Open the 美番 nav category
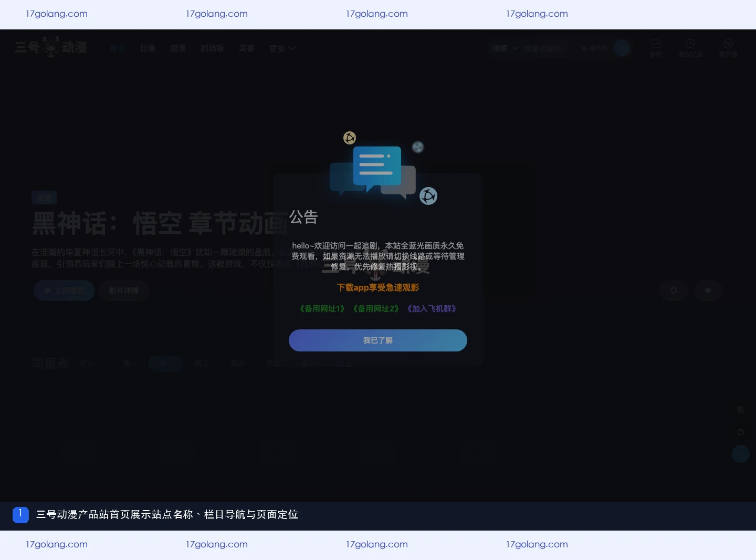Screen dimensions: 756x560 247,48
